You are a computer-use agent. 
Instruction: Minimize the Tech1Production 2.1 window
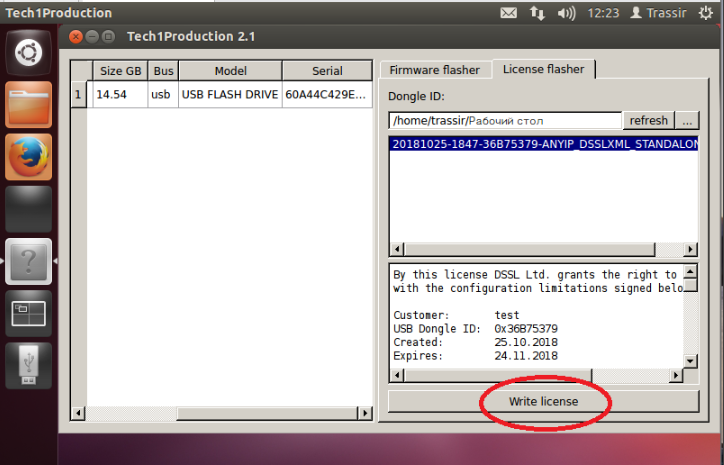click(92, 36)
